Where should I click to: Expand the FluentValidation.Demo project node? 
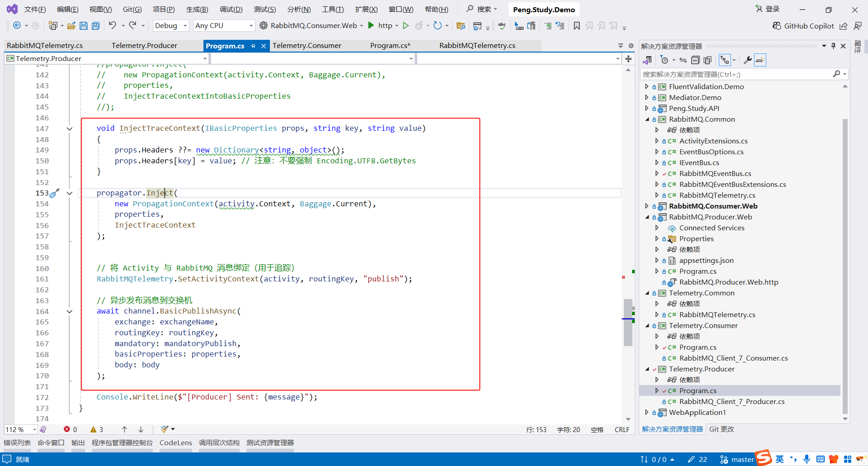click(646, 86)
